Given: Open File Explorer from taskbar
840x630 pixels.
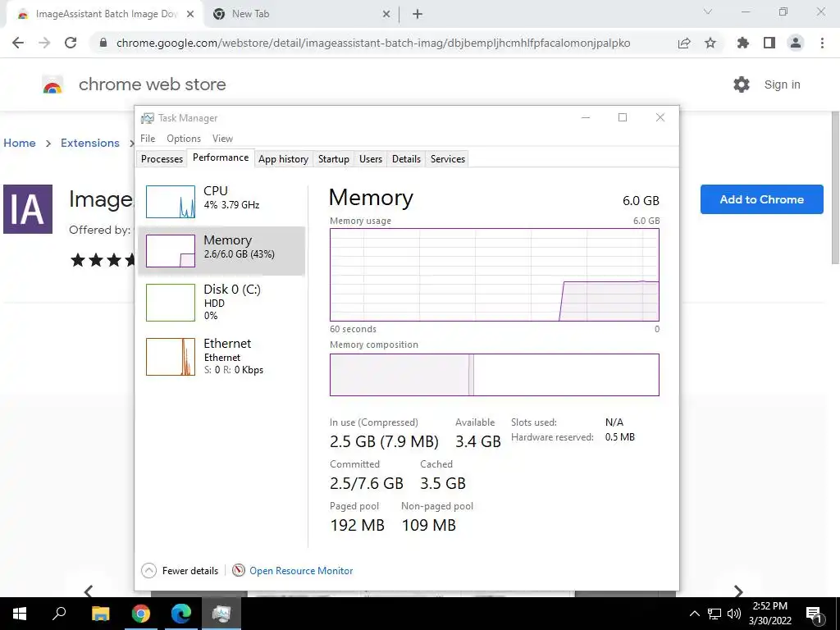Looking at the screenshot, I should tap(100, 614).
